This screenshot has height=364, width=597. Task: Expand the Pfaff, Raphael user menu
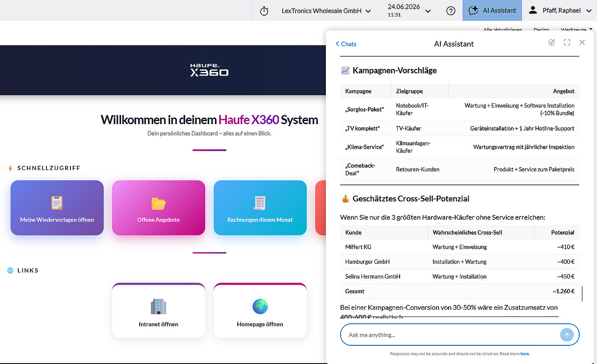point(560,11)
